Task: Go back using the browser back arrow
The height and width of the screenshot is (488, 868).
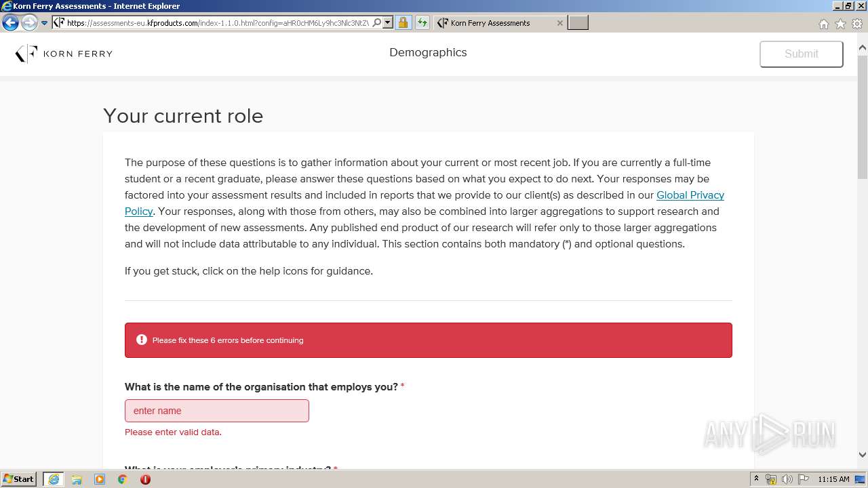Action: coord(10,22)
